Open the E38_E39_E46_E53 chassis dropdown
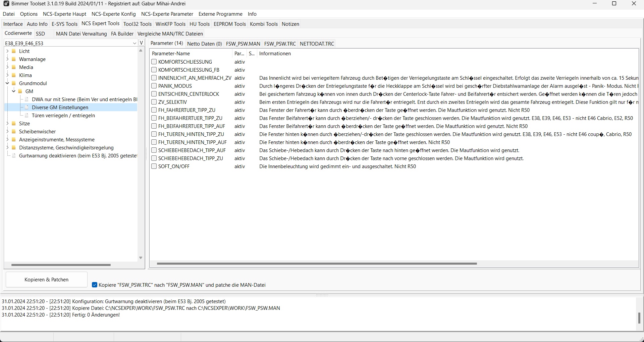This screenshot has height=342, width=644. pyautogui.click(x=135, y=43)
